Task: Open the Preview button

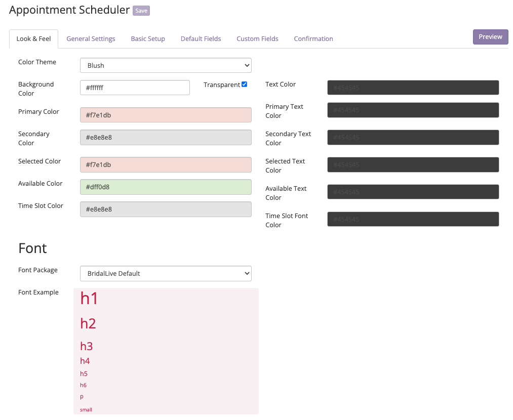Action: (x=490, y=37)
